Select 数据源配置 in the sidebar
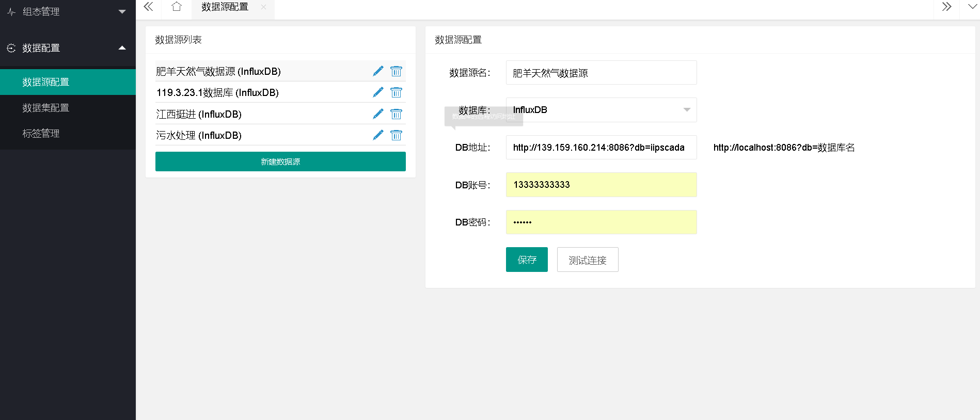This screenshot has height=420, width=980. click(68, 82)
